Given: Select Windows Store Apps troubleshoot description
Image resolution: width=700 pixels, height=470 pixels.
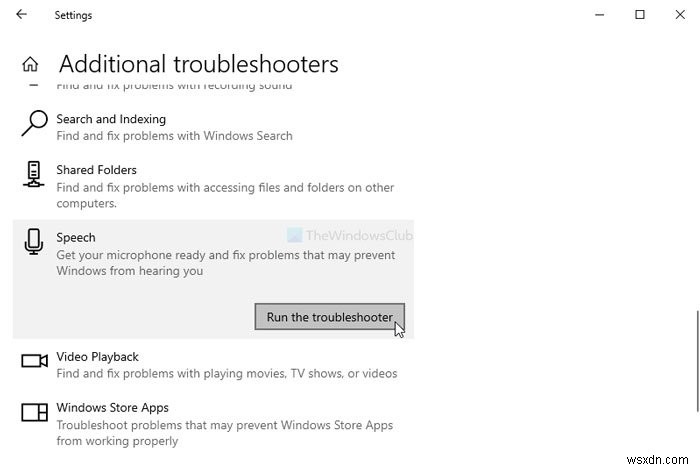Looking at the screenshot, I should click(x=225, y=433).
